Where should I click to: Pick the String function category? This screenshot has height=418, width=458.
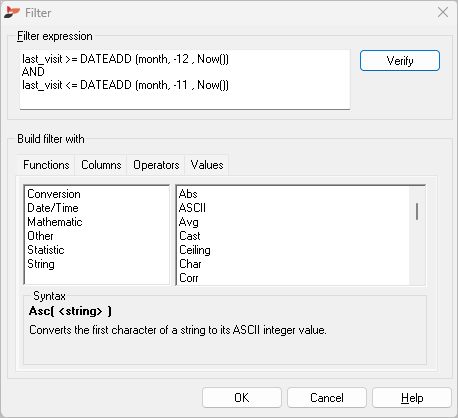(x=41, y=264)
